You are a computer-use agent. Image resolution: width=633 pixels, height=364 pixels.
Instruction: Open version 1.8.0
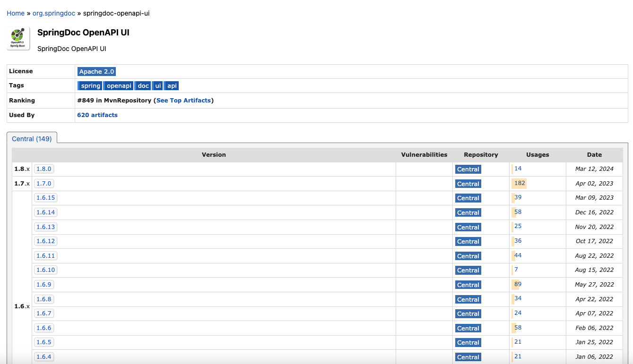tap(44, 169)
